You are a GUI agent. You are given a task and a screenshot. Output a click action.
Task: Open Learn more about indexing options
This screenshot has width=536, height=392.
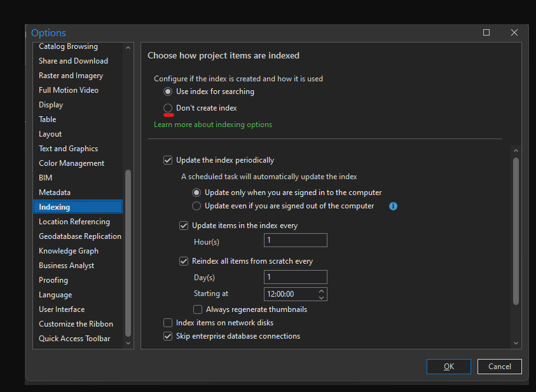pos(212,124)
